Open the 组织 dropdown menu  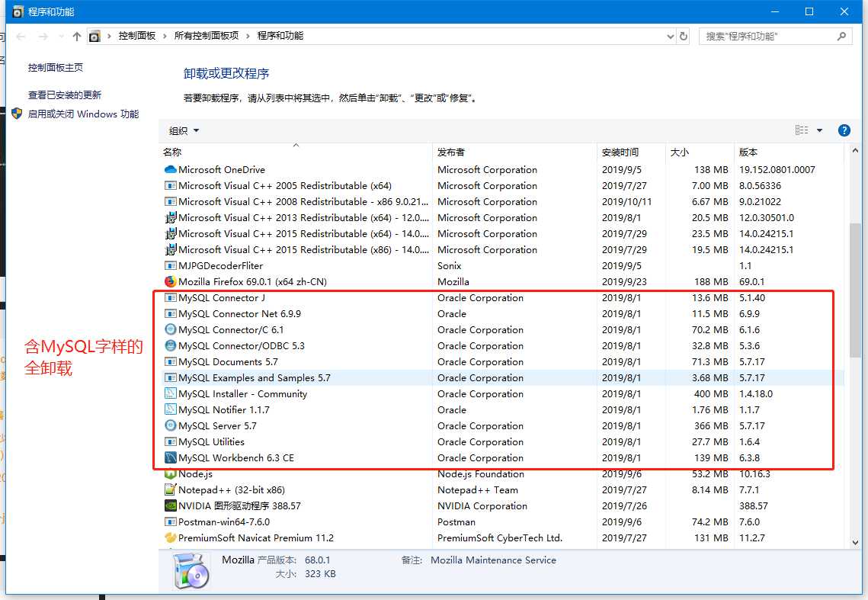point(184,130)
